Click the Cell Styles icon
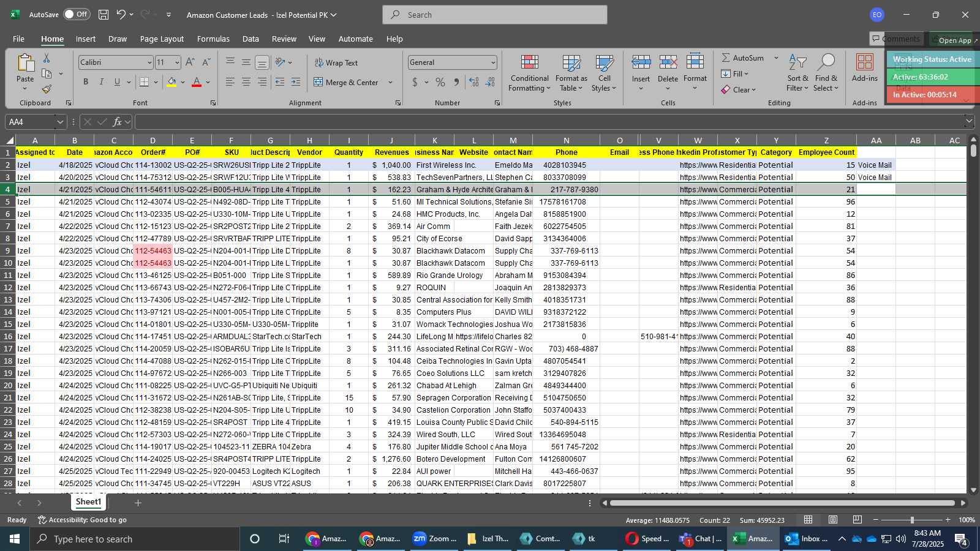The height and width of the screenshot is (551, 980). 605,62
